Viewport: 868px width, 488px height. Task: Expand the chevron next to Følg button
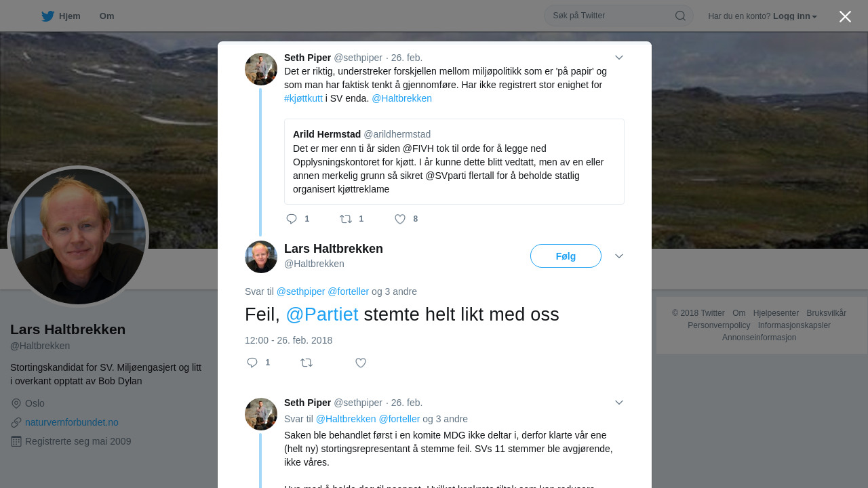click(x=619, y=256)
